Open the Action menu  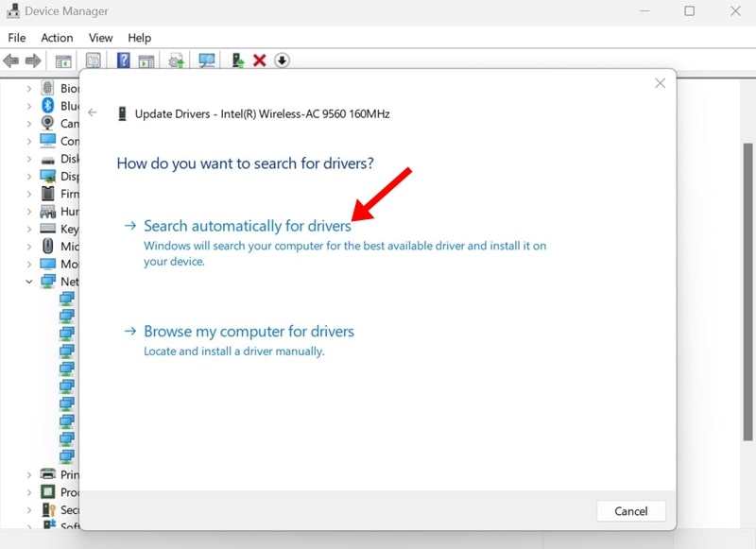57,38
